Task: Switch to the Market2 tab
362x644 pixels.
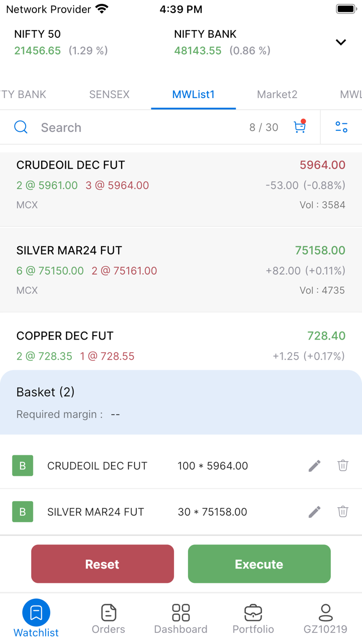Action: click(x=277, y=95)
